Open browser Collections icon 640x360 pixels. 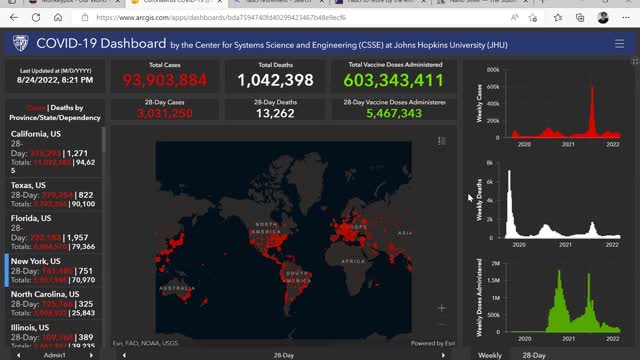(580, 18)
